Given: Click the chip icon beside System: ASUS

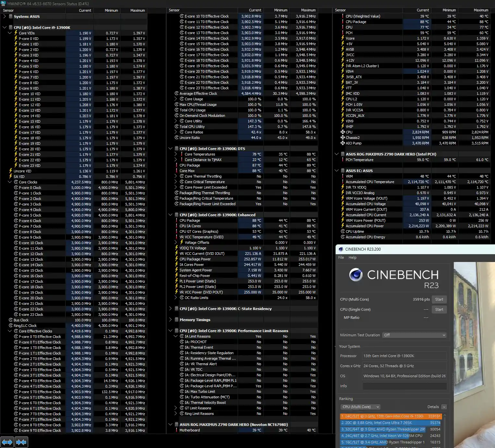Looking at the screenshot, I should 11,17.
